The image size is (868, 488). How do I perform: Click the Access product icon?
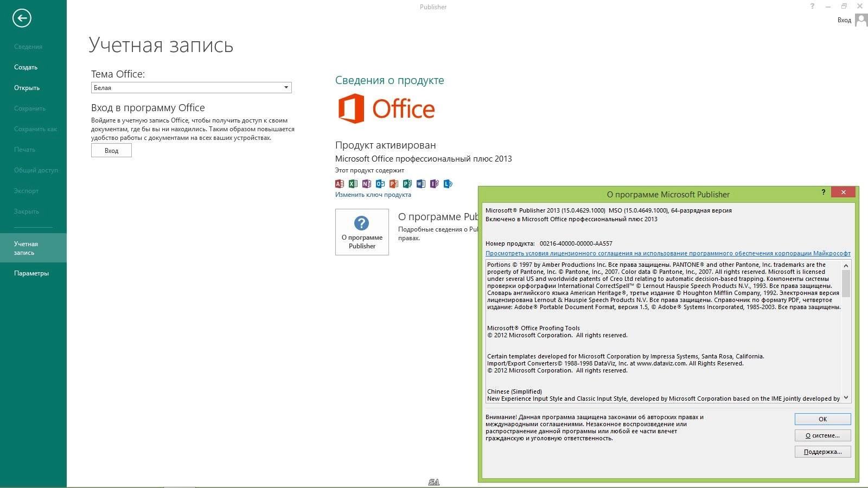[340, 184]
